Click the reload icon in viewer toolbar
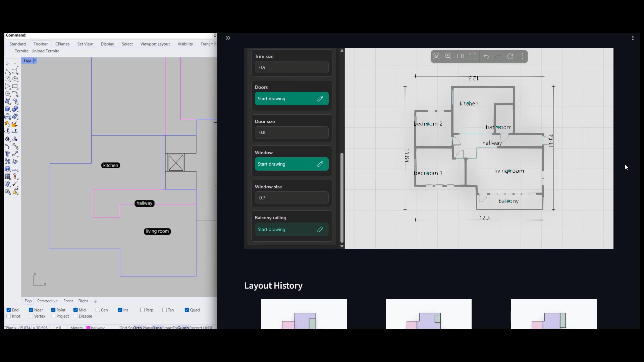 point(511,56)
